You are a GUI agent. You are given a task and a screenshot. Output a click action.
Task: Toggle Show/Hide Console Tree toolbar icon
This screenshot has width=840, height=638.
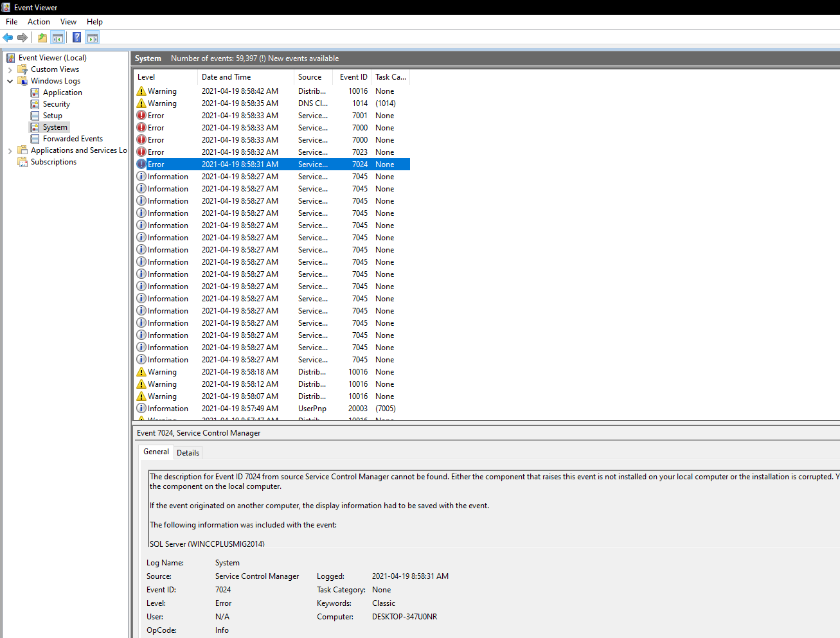[58, 37]
